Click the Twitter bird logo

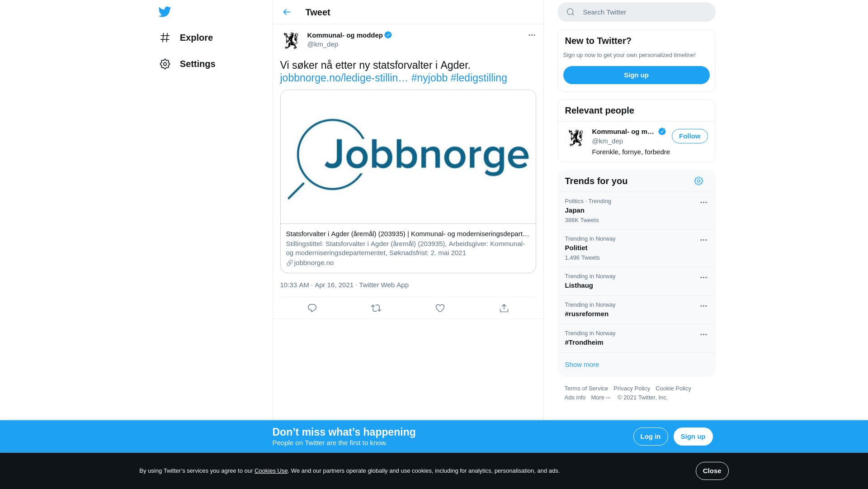[165, 12]
